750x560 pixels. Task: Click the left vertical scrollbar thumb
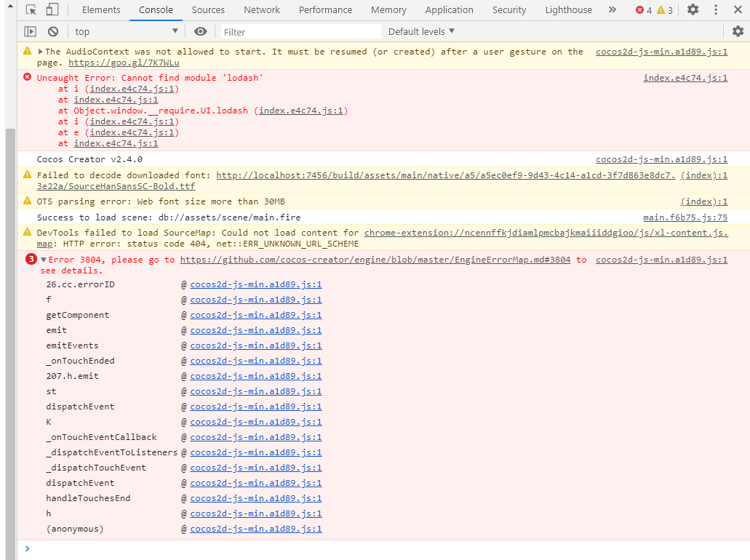[10, 343]
